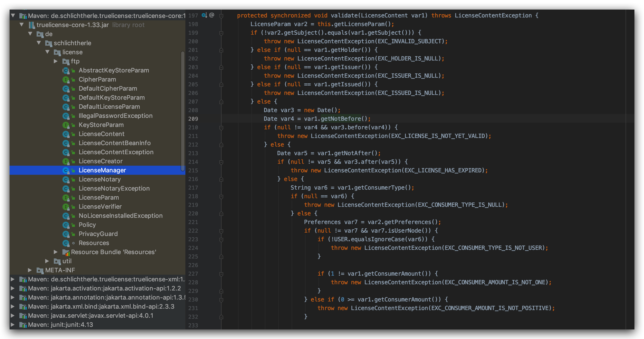Image resolution: width=644 pixels, height=339 pixels.
Task: Click the @ gutter marker on line 197
Action: [212, 15]
